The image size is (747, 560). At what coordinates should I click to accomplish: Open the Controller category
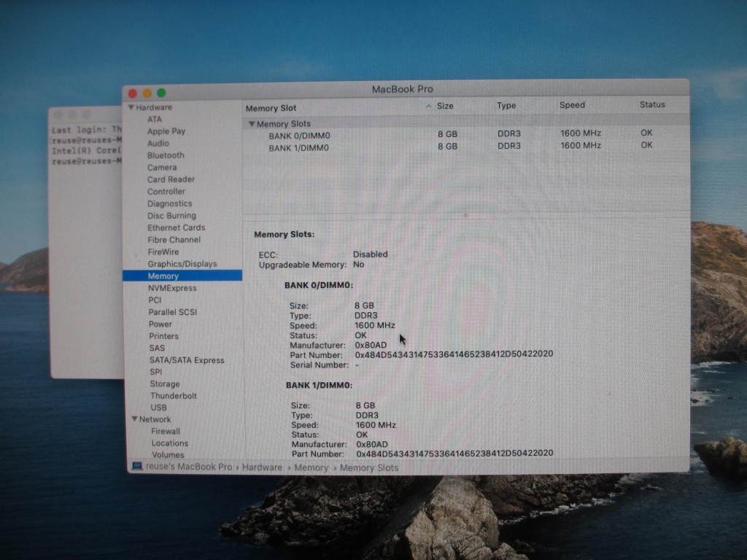166,192
